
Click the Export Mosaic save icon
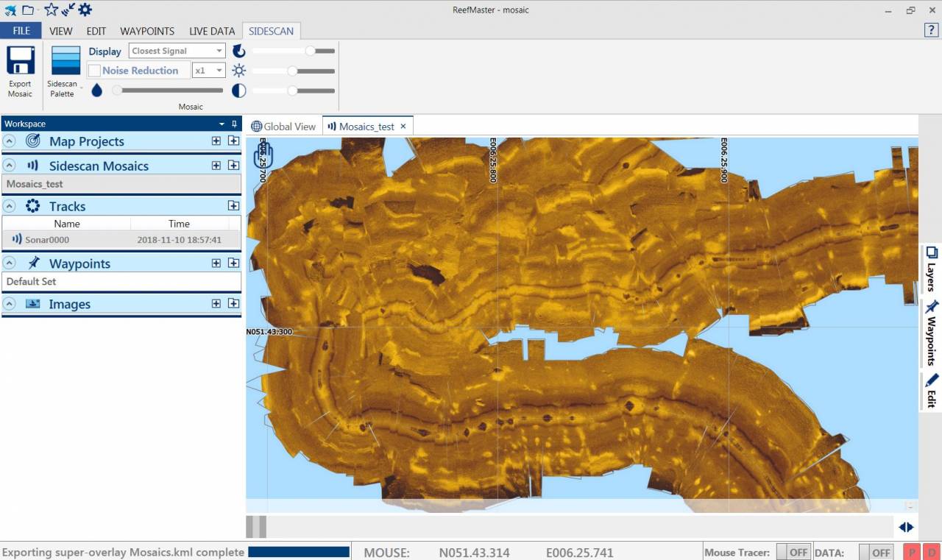[21, 60]
